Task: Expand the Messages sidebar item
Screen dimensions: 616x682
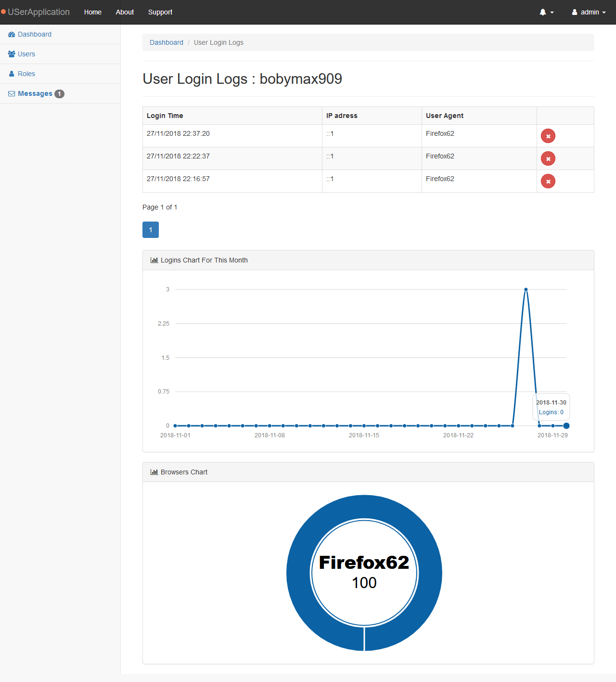Action: coord(35,93)
